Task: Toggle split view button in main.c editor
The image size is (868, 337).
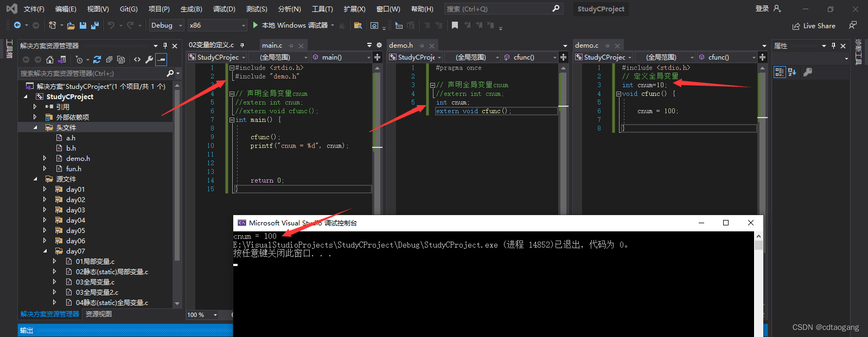Action: 378,57
